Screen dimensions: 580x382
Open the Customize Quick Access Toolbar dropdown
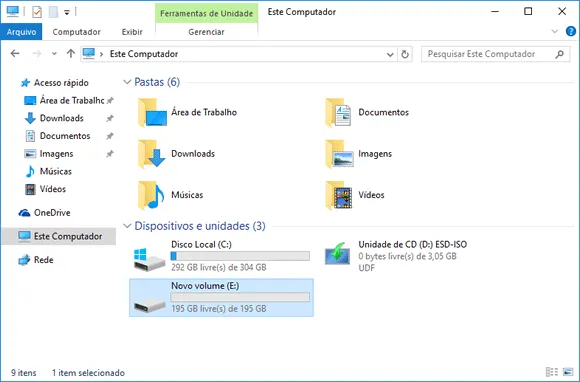67,13
